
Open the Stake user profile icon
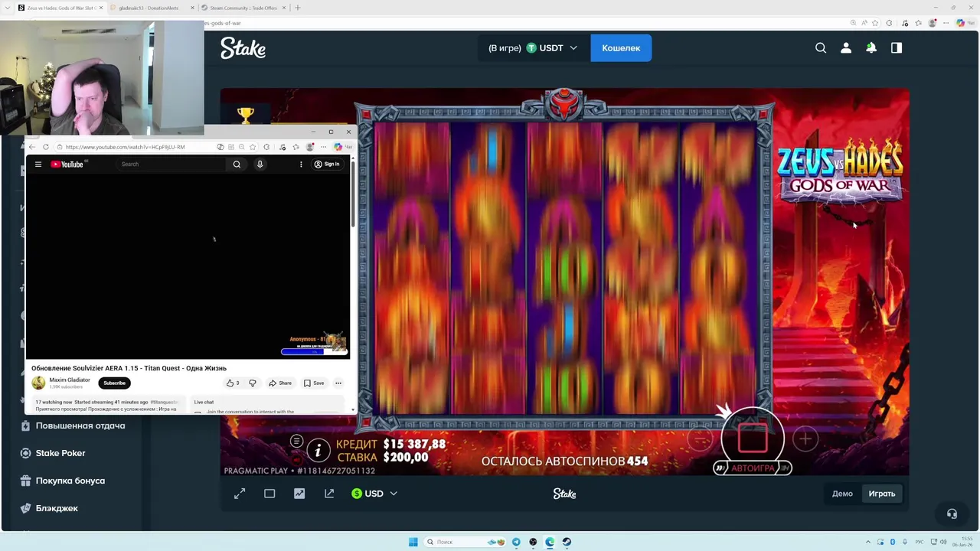(x=846, y=47)
